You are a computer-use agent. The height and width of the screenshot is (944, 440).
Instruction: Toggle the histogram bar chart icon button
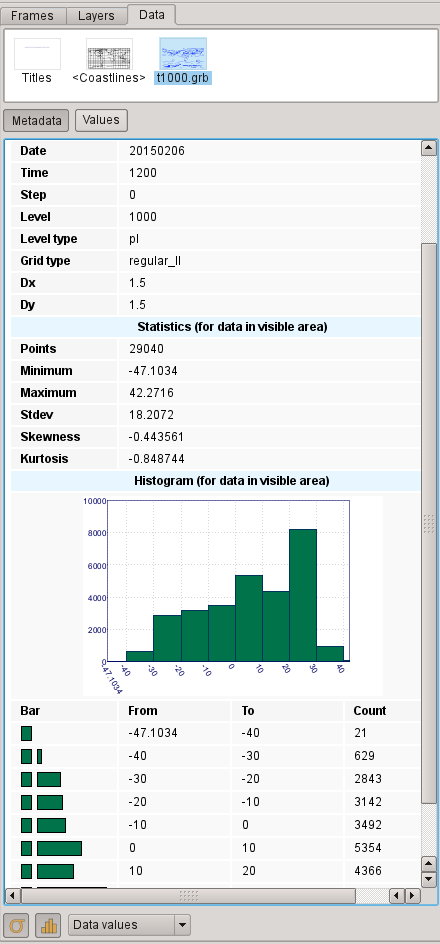point(48,925)
